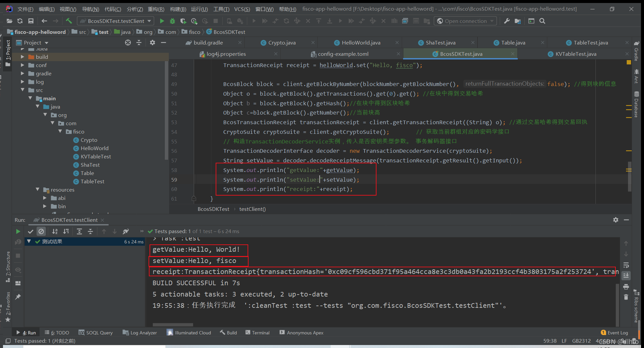
Task: Open Search Everywhere magnifier icon
Action: (542, 21)
